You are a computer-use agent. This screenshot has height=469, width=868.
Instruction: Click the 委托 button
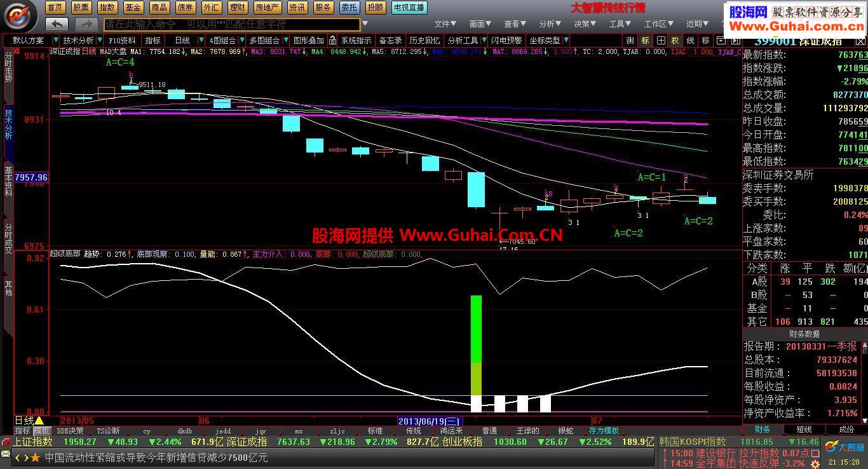pos(349,8)
